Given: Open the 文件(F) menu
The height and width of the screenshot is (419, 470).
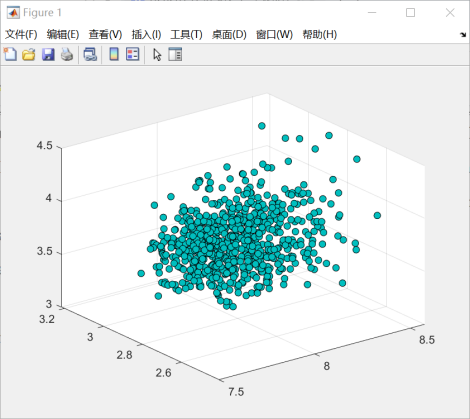Looking at the screenshot, I should [21, 34].
